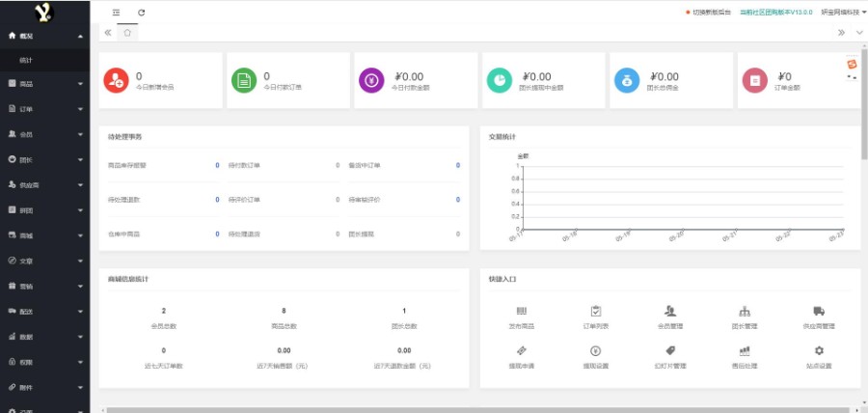This screenshot has height=413, width=868.
Task: Open 团长管理 quick entry icon
Action: (745, 311)
